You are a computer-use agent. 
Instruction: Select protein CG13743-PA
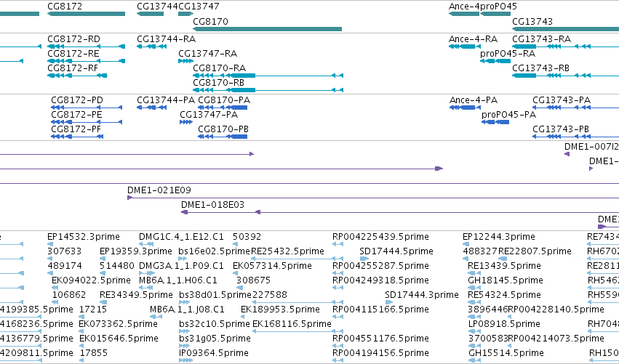[x=576, y=108]
